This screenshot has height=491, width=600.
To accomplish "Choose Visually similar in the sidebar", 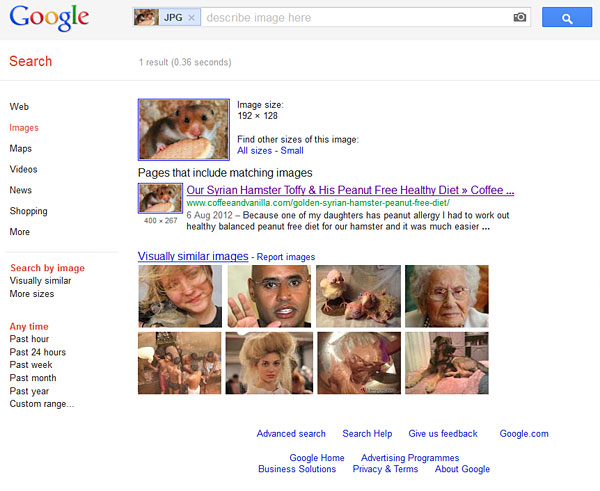I will [x=40, y=281].
